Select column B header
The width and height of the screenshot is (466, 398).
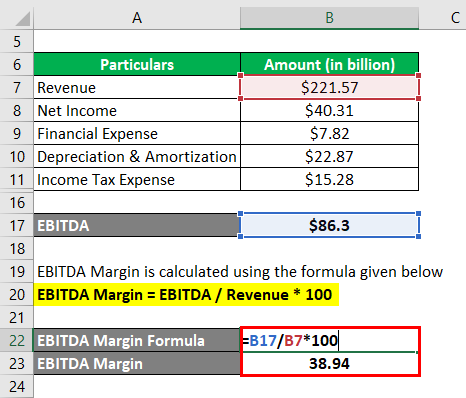click(329, 18)
